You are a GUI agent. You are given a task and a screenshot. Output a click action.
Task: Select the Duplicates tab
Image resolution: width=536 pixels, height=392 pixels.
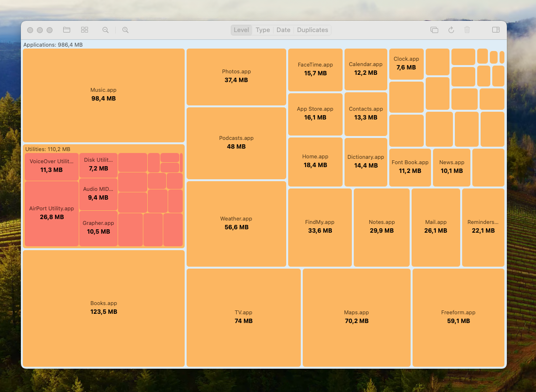tap(312, 30)
